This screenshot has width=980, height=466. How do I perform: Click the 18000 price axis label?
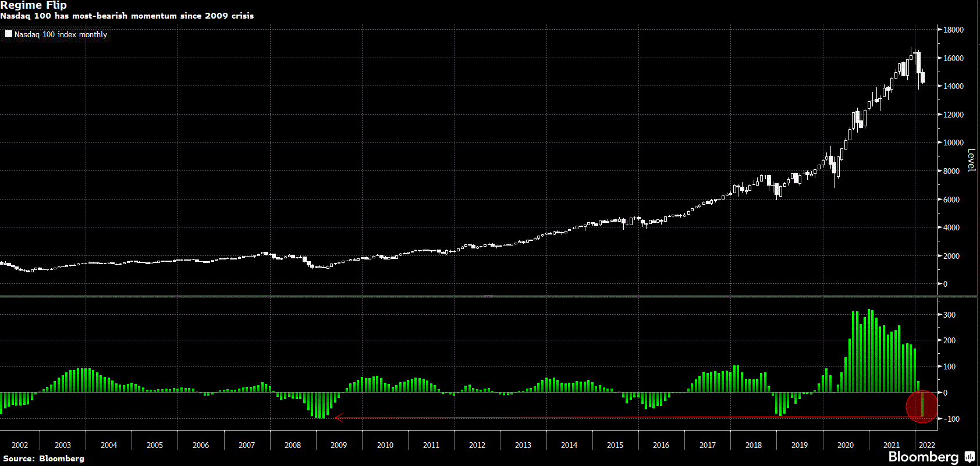(x=953, y=30)
